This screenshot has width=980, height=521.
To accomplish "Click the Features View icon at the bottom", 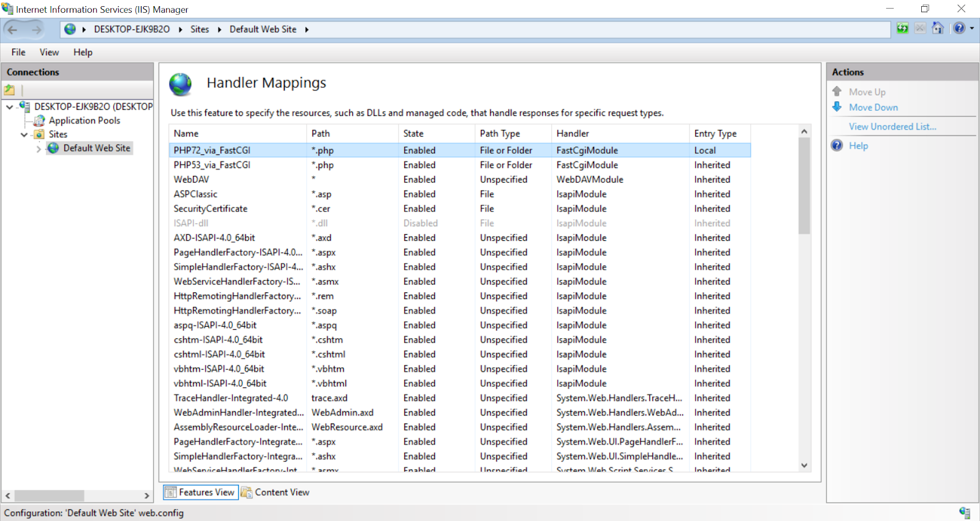I will coord(170,492).
